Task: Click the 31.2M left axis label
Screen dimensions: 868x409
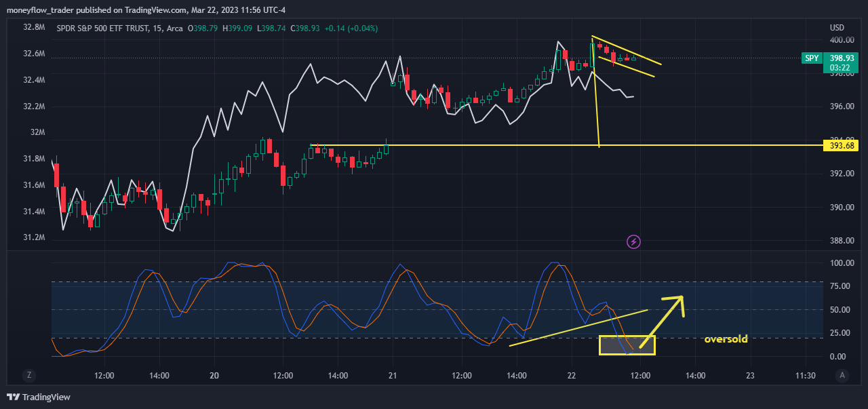Action: [x=34, y=238]
